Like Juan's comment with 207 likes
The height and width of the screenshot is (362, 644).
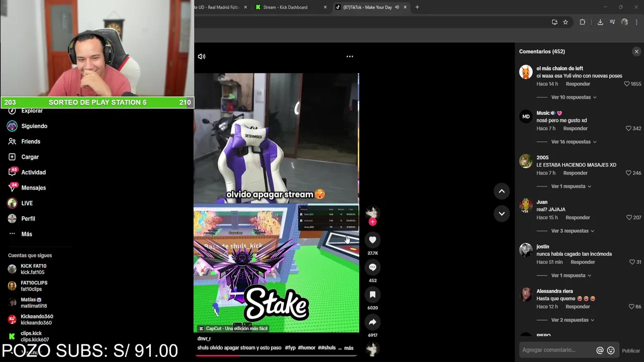(629, 218)
